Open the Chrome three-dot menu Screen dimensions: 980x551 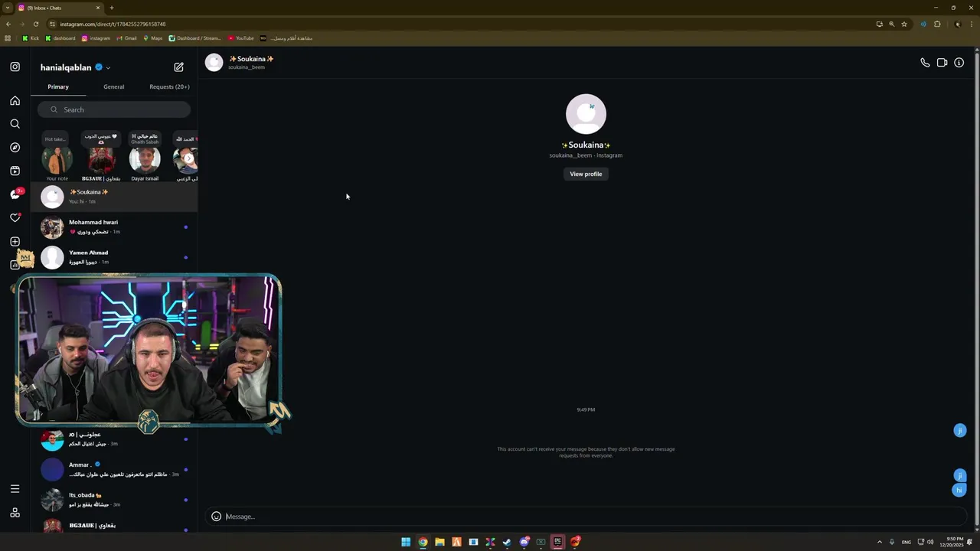pos(971,24)
